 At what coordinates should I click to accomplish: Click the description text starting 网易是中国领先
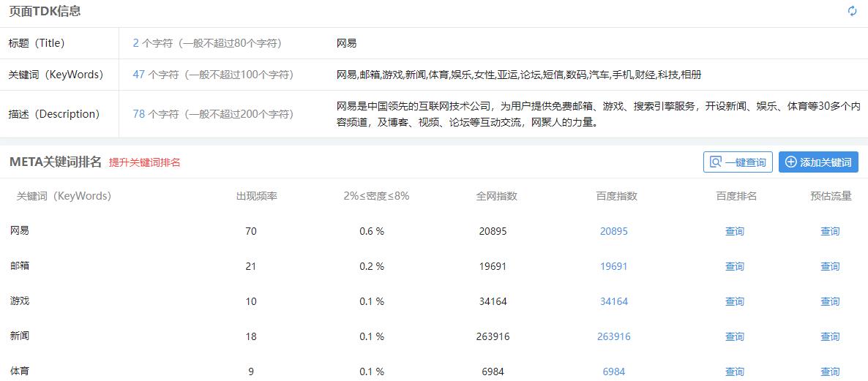click(x=599, y=114)
